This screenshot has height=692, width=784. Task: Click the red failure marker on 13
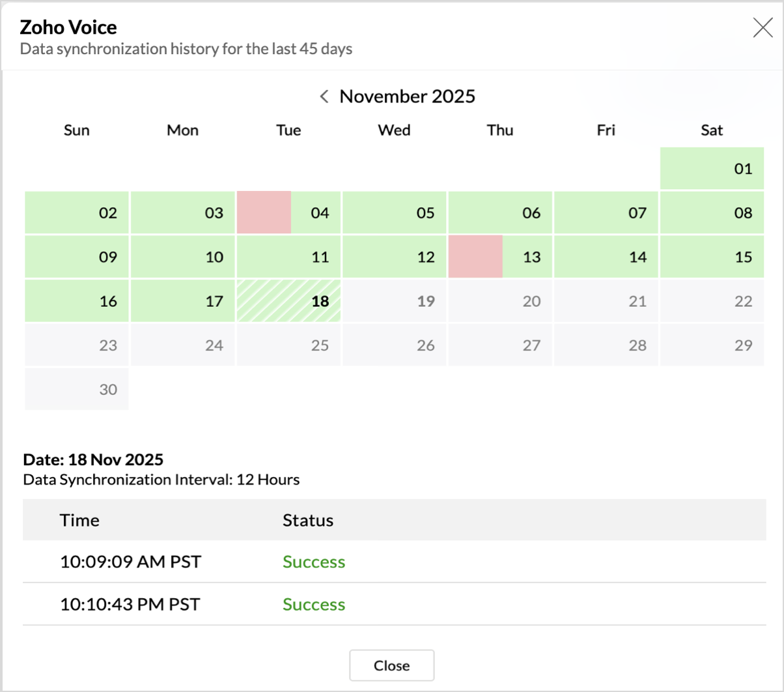click(475, 257)
